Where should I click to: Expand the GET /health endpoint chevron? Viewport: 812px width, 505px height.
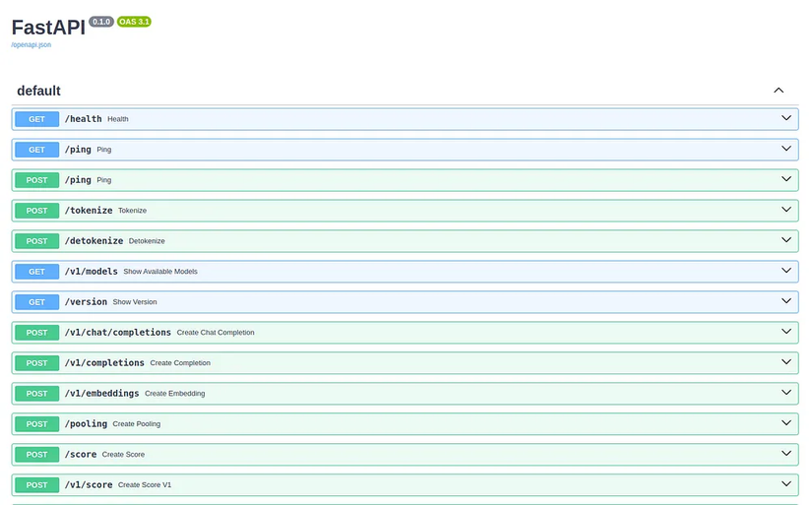click(x=786, y=118)
